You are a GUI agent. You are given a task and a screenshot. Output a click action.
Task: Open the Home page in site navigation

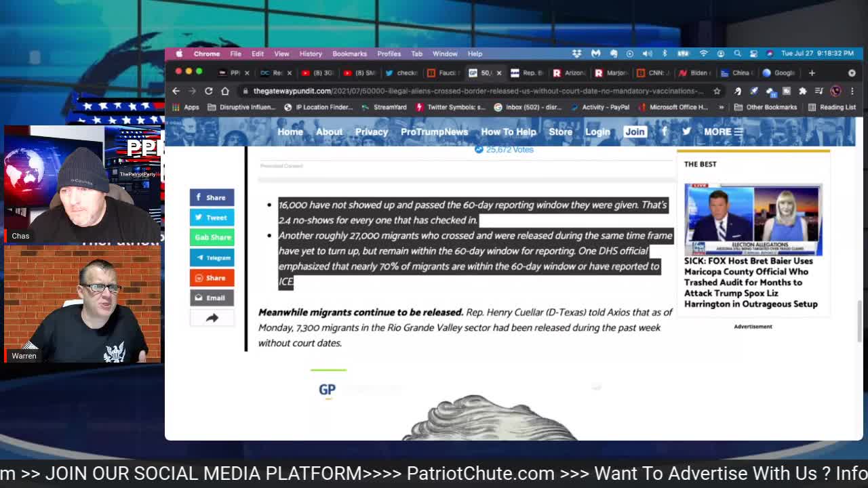[x=290, y=131]
